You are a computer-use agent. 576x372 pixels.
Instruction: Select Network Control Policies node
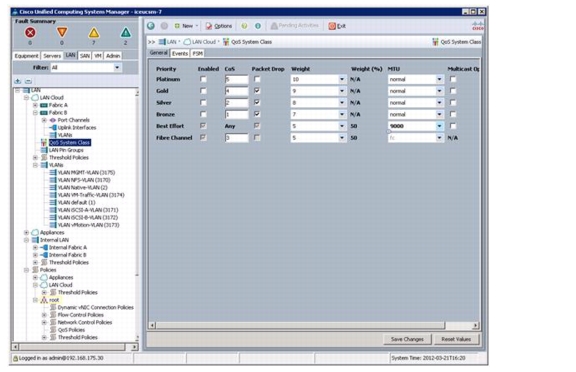[85, 322]
